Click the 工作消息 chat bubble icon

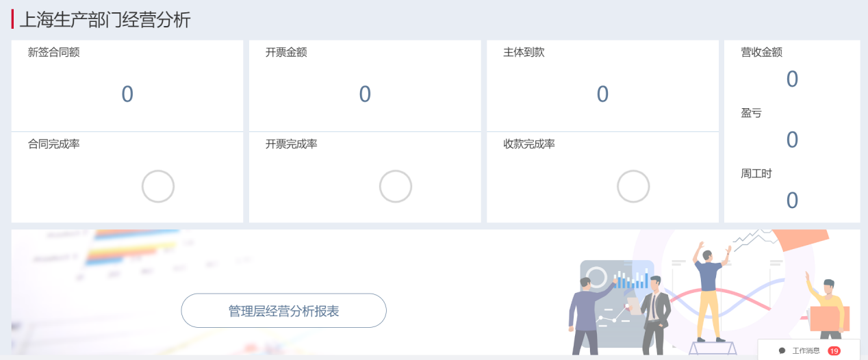pos(782,350)
